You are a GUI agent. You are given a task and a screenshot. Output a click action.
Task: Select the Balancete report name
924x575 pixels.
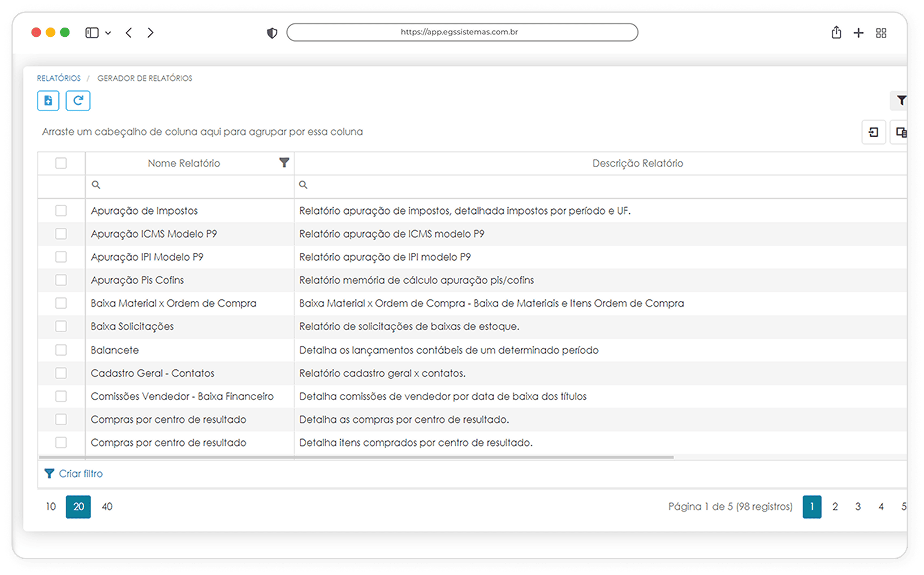pyautogui.click(x=115, y=350)
